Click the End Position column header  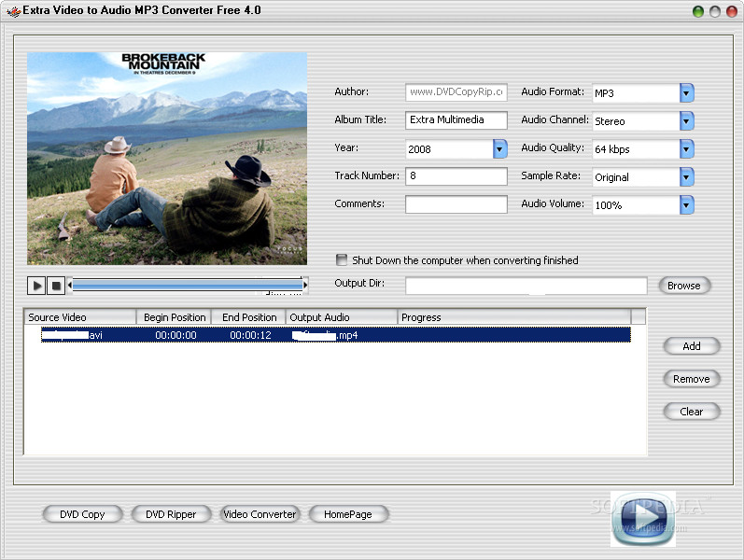248,317
